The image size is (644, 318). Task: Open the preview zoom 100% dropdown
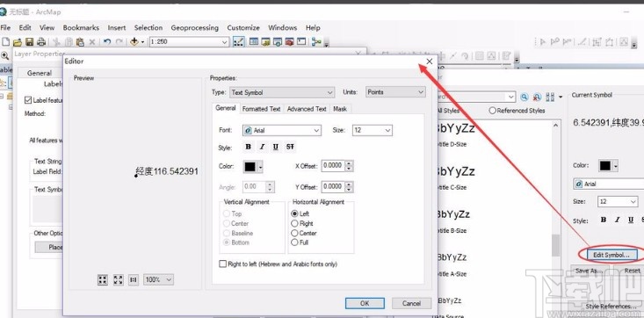[x=158, y=280]
